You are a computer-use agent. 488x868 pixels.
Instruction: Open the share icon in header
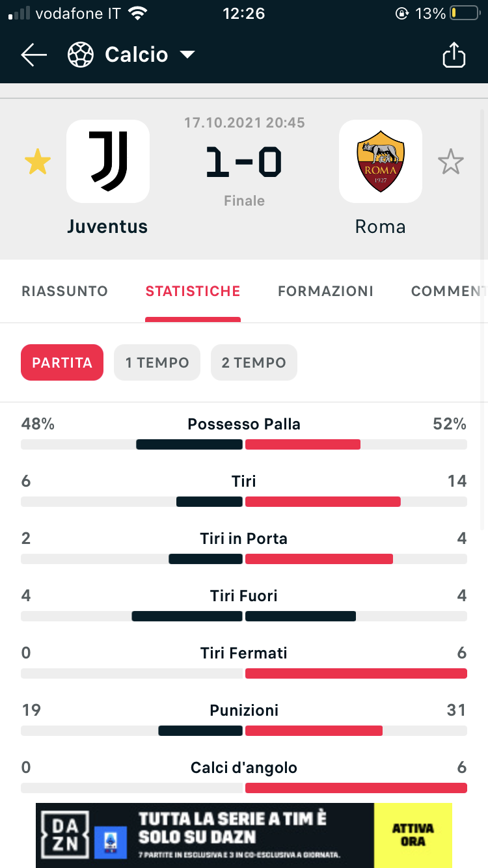454,55
